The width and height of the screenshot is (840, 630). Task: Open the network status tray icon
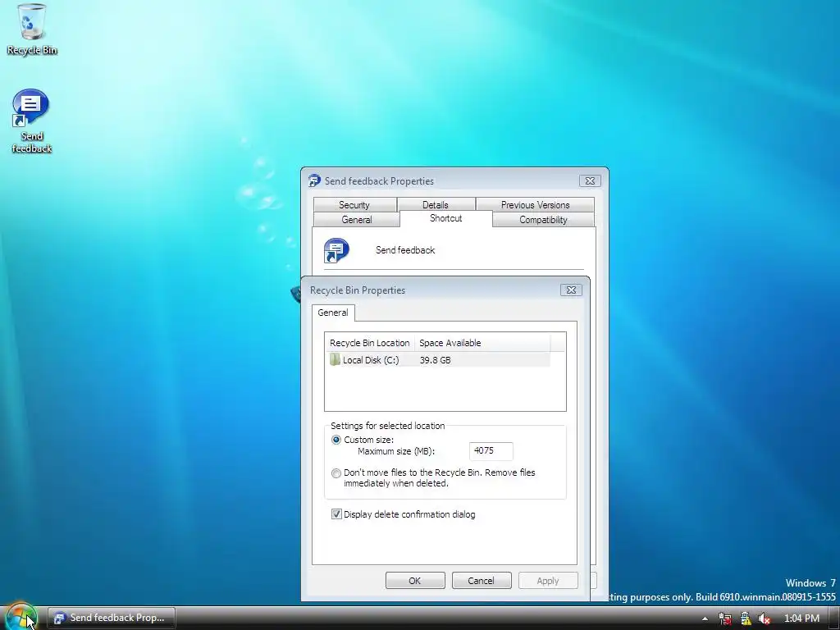725,619
